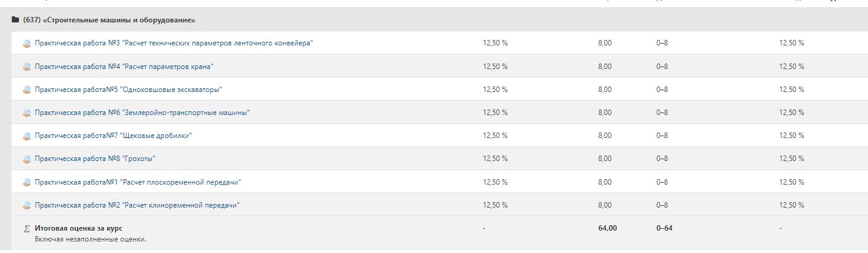Screen dimensions: 868x253
Task: Open the "Щековые дробилки" assignment link
Action: pos(113,136)
